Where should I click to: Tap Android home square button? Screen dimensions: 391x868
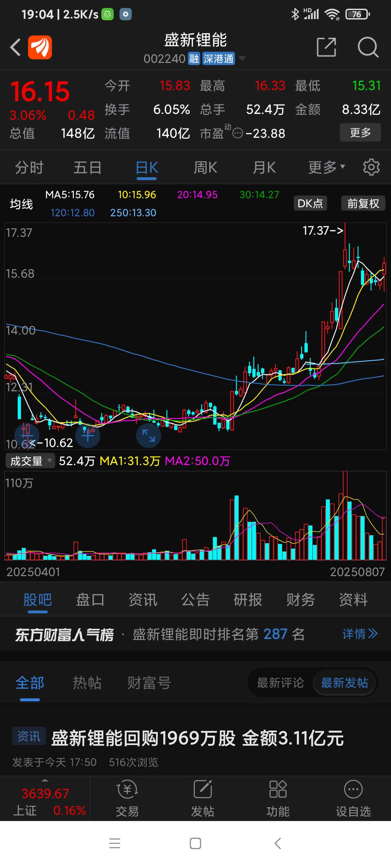pyautogui.click(x=195, y=843)
